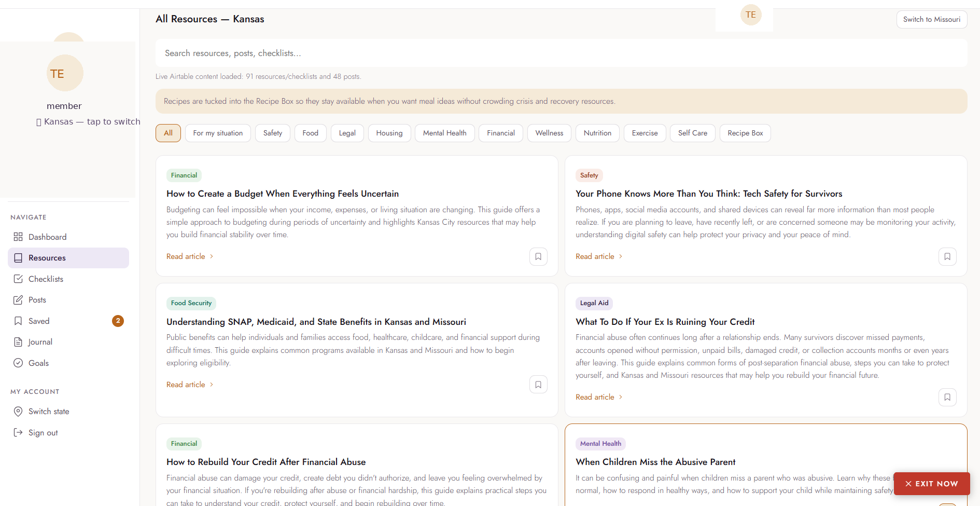The width and height of the screenshot is (980, 506).
Task: Filter resources by Self Care
Action: [x=693, y=133]
